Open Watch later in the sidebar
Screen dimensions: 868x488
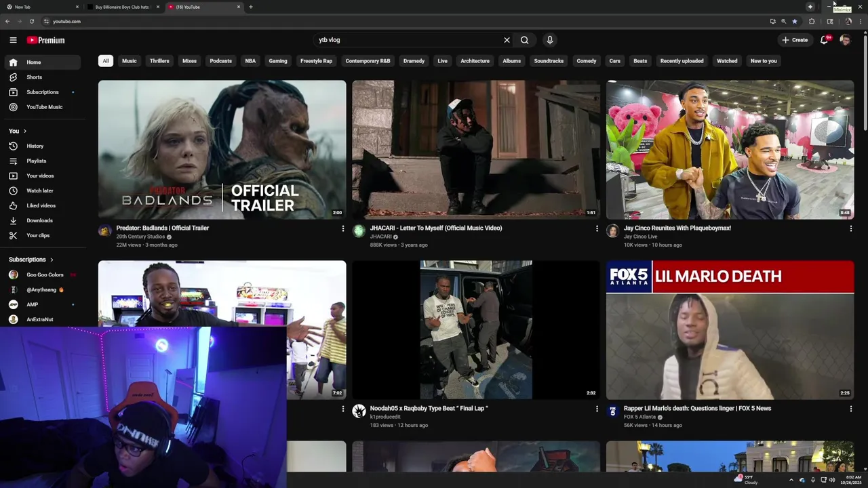pyautogui.click(x=43, y=190)
